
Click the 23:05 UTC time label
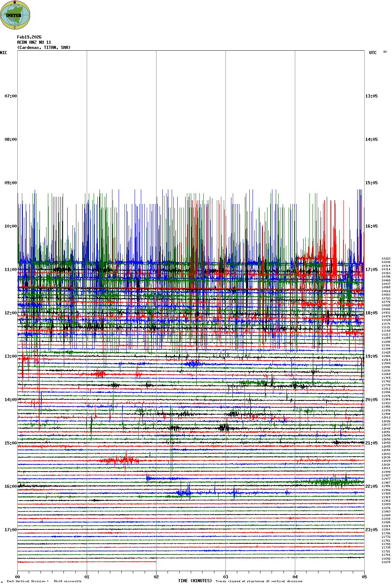coord(371,530)
